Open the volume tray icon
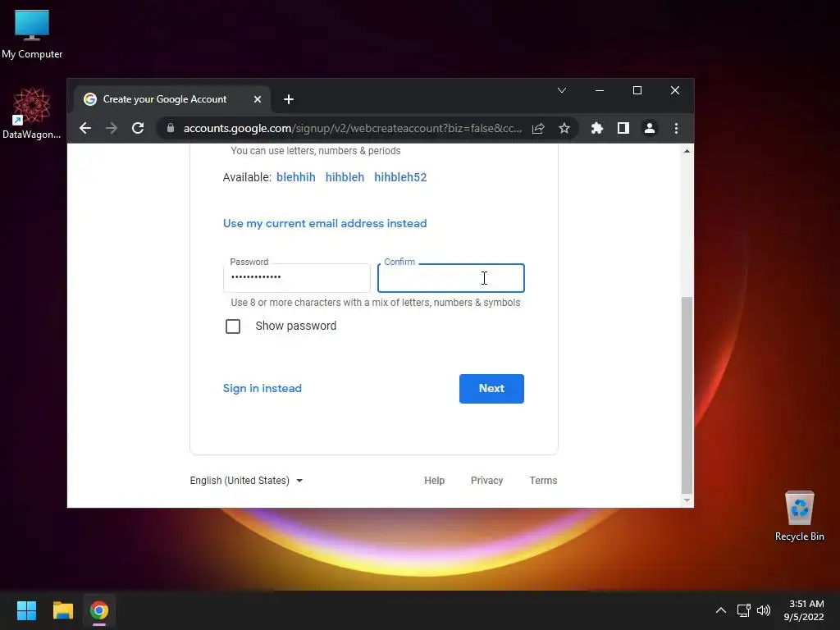This screenshot has width=840, height=630. point(764,610)
